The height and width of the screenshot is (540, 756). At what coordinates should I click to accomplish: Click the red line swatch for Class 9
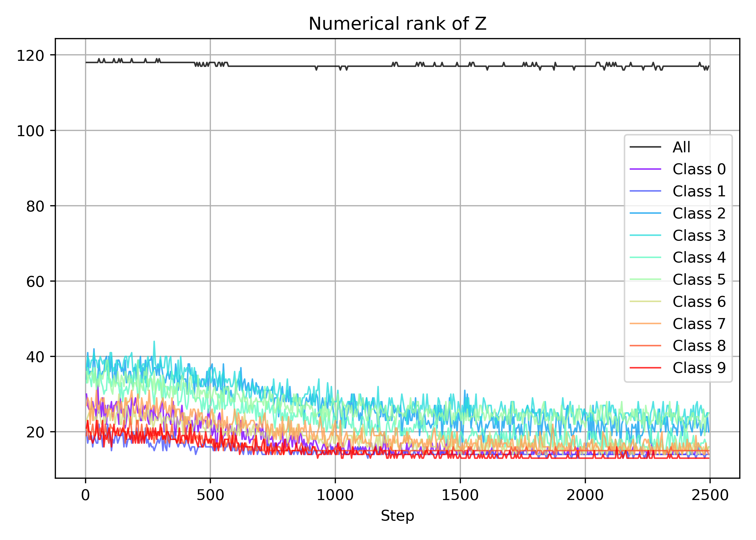click(x=645, y=368)
